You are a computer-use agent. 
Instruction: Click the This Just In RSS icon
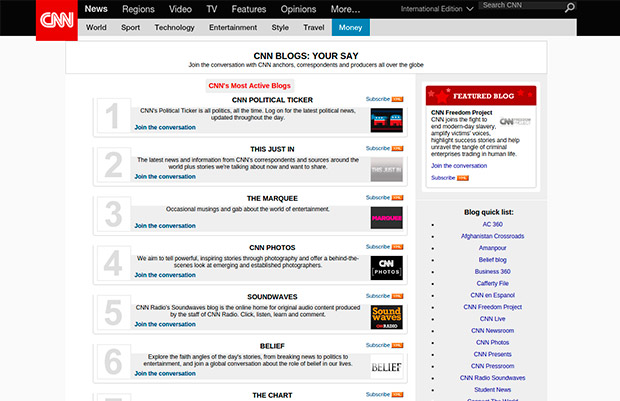(397, 148)
